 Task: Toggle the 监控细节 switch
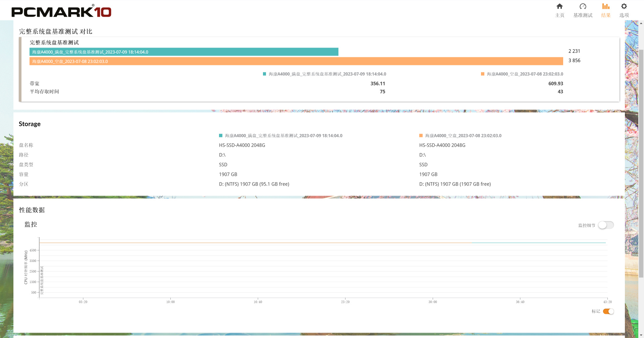click(x=606, y=225)
